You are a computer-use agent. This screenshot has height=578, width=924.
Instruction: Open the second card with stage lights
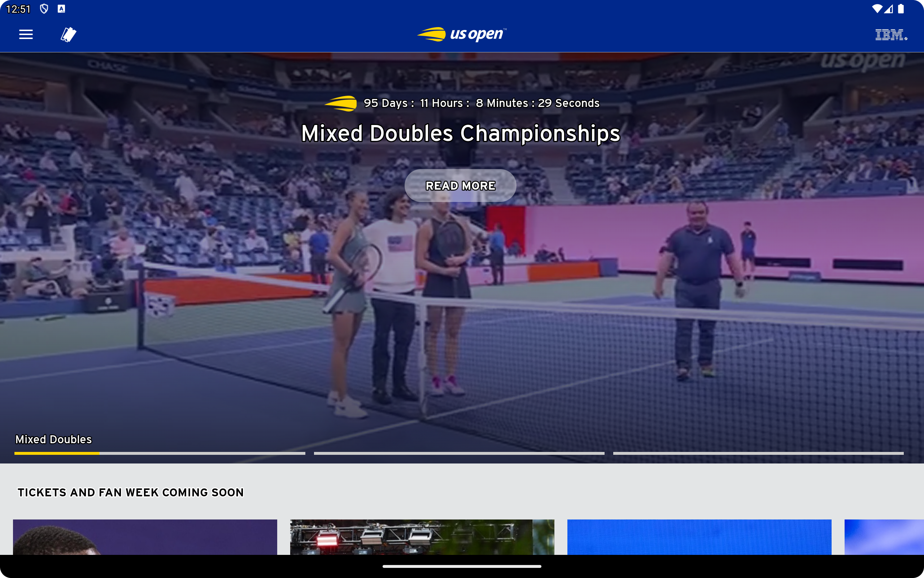point(422,537)
